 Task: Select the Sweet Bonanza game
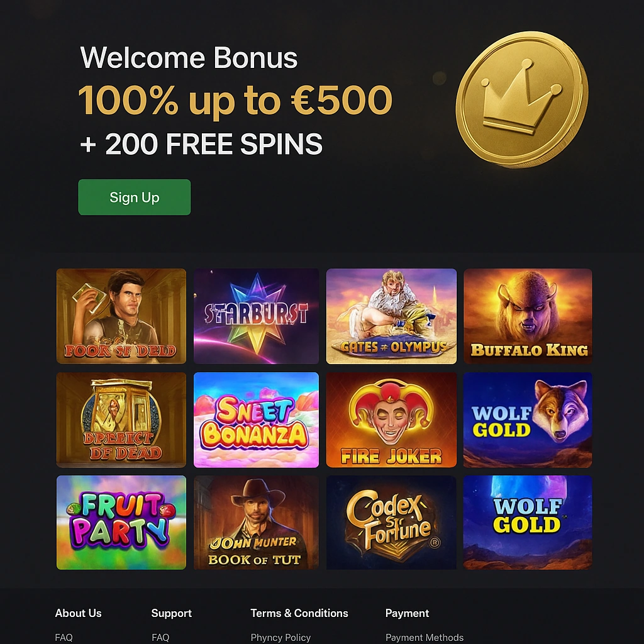[x=256, y=419]
